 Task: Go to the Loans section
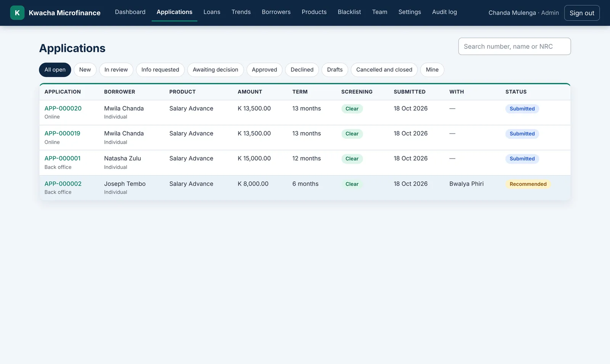point(212,12)
